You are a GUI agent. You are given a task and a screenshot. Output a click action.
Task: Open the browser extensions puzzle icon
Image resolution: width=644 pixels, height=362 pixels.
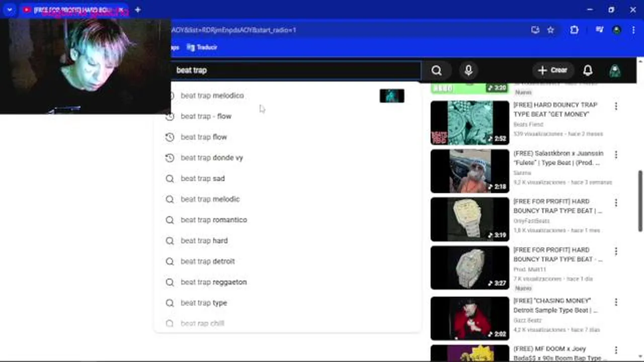(574, 30)
